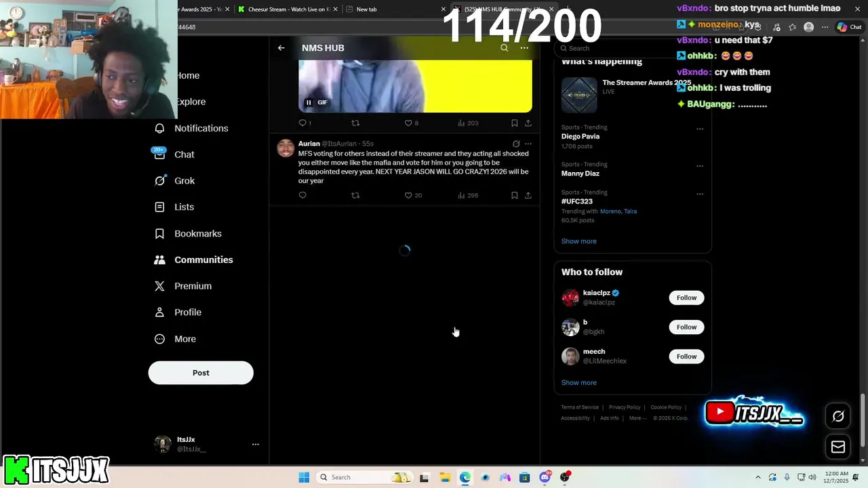Open Diego Pavia trending topic
The width and height of the screenshot is (868, 488).
click(580, 136)
